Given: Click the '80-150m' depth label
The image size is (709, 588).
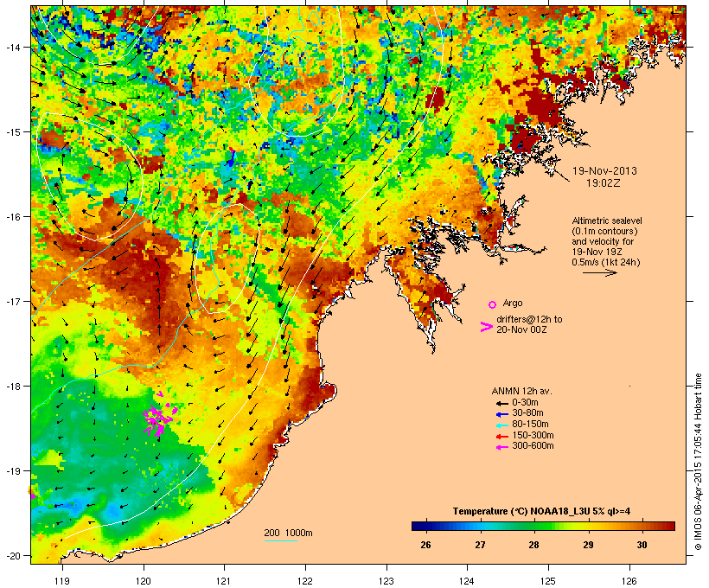Looking at the screenshot, I should 530,425.
